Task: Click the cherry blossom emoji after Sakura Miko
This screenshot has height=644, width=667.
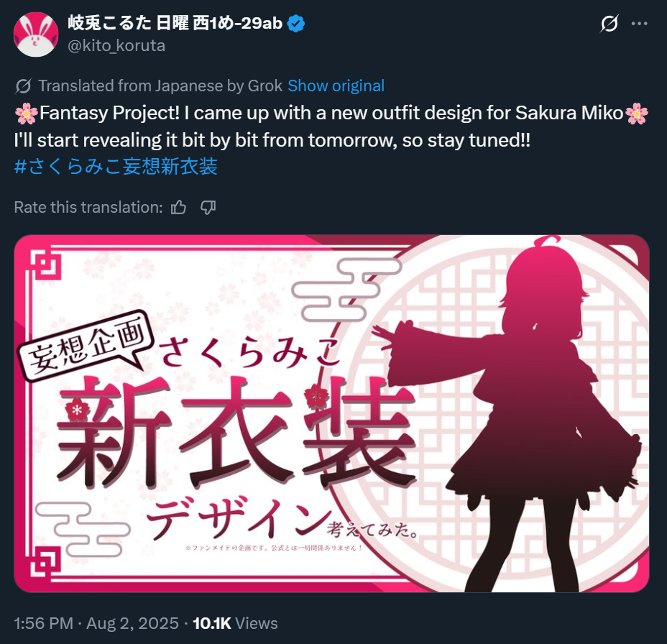Action: click(637, 114)
